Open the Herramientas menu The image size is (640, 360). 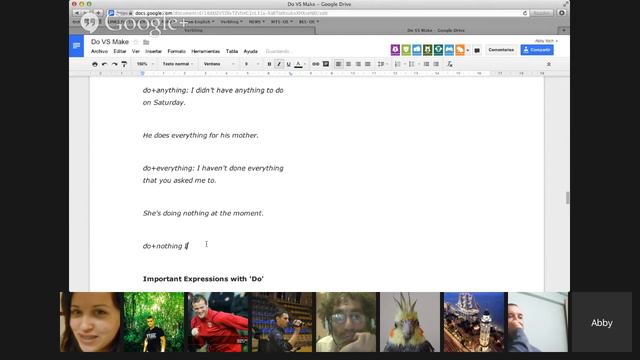(205, 51)
